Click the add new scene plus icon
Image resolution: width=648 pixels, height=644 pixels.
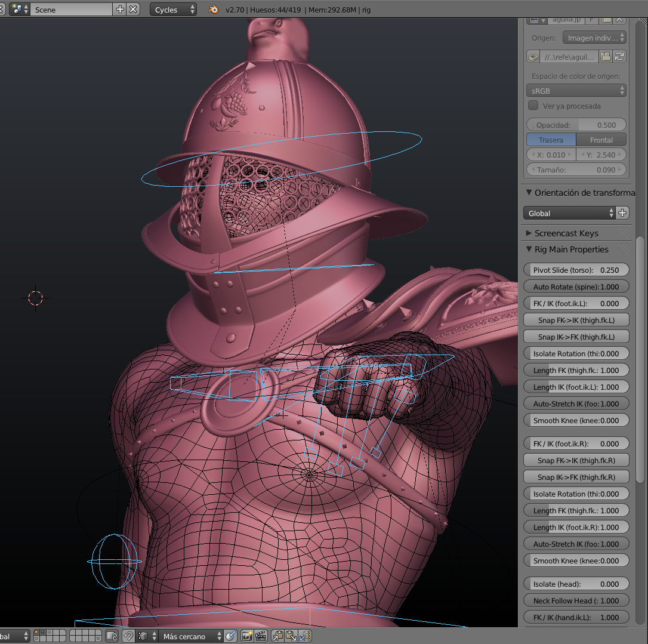[x=120, y=10]
